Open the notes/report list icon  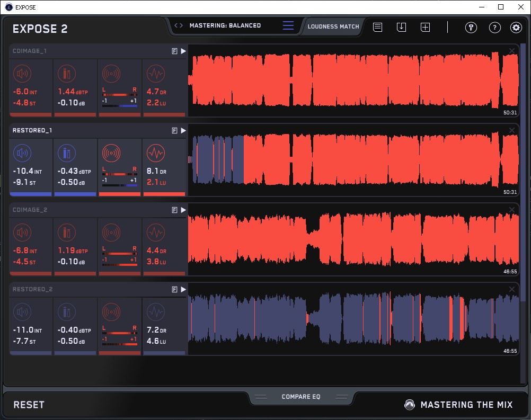pyautogui.click(x=377, y=27)
